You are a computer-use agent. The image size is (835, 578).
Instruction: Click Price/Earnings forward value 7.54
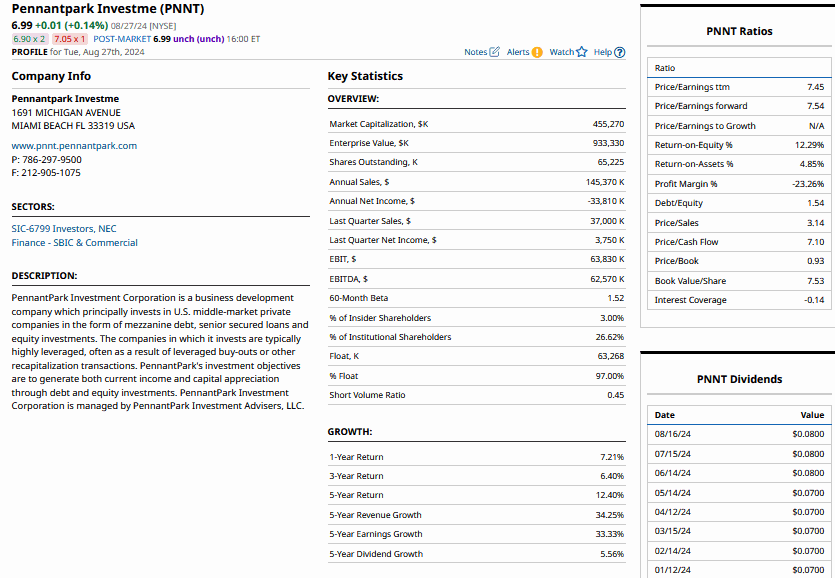(x=815, y=106)
